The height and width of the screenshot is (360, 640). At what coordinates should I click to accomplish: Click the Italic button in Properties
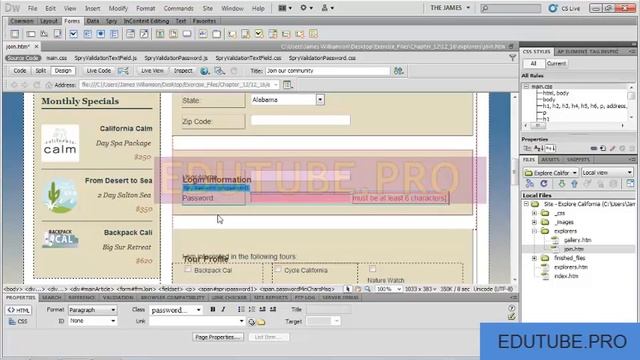(223, 309)
